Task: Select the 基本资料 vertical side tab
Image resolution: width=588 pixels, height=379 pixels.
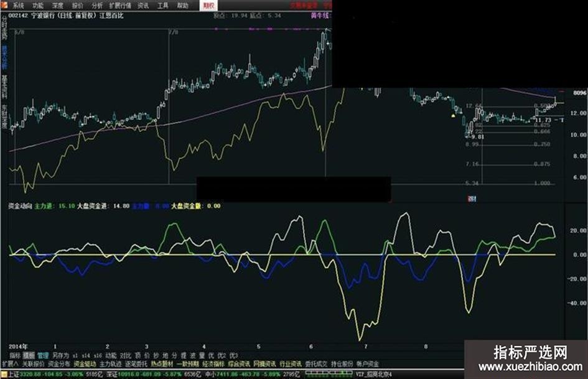Action: tap(4, 87)
